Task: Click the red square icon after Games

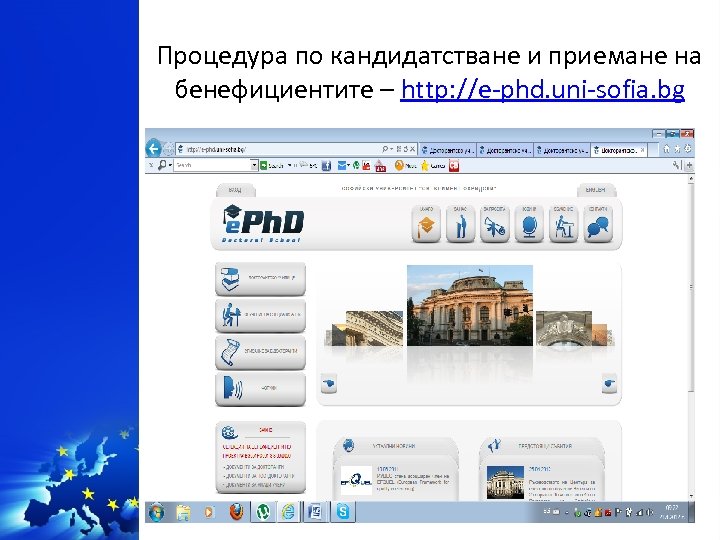Action: pos(454,165)
